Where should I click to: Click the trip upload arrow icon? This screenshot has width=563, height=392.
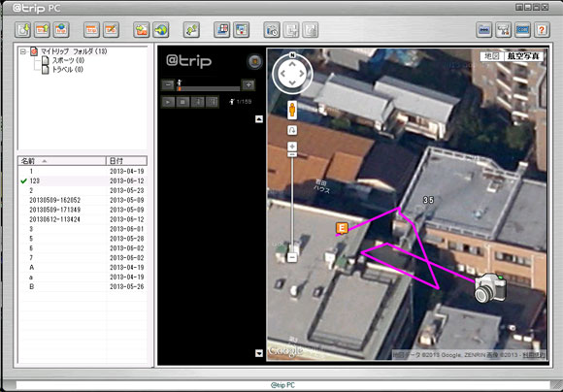tap(42, 30)
